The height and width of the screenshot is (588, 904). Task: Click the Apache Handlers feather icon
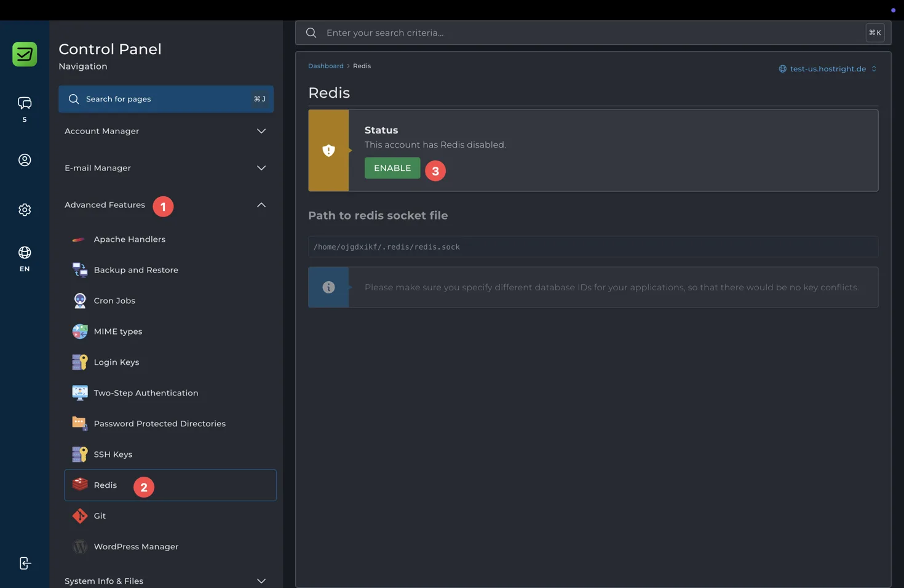point(79,239)
